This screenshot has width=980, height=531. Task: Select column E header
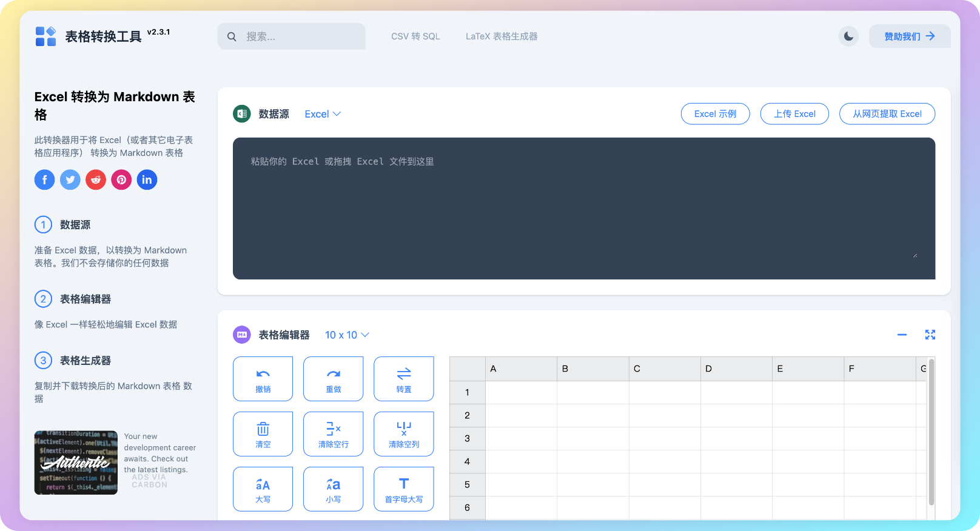(x=808, y=369)
